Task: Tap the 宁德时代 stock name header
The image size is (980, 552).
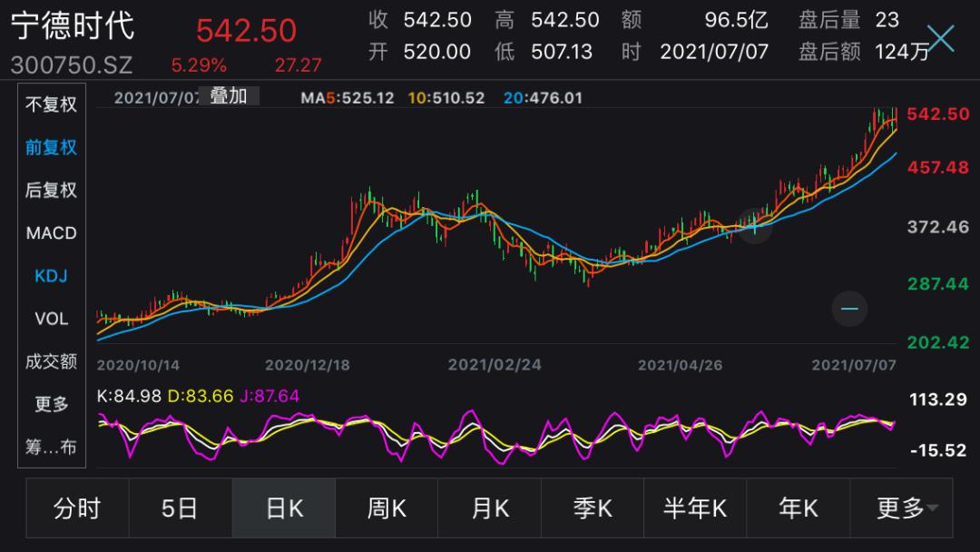Action: click(73, 26)
